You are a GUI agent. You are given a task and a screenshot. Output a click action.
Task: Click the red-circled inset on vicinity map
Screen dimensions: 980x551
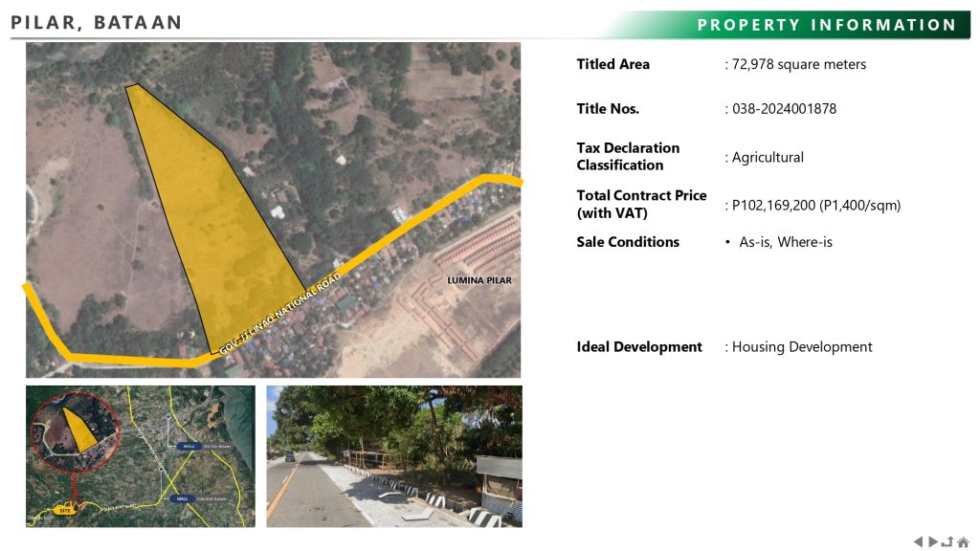(77, 434)
